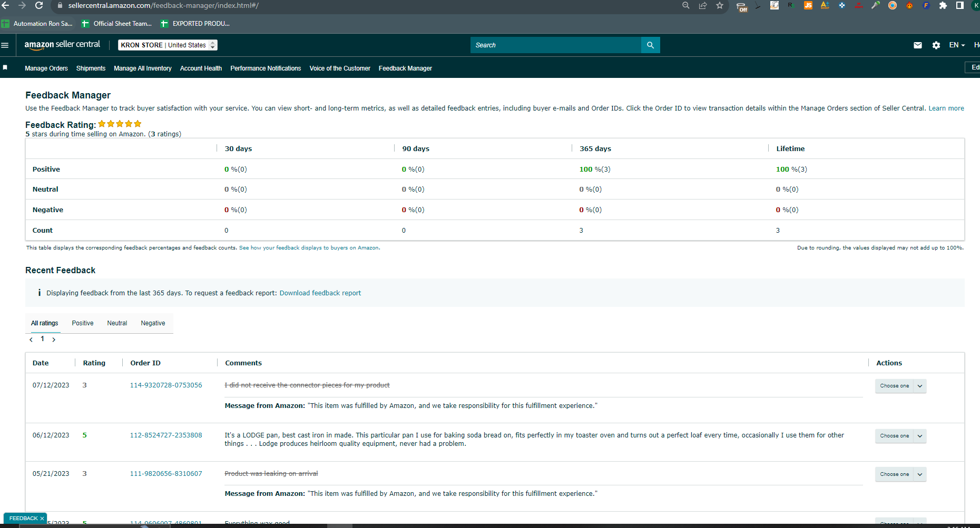The width and height of the screenshot is (980, 528).
Task: Click the Comments column header
Action: coord(243,363)
